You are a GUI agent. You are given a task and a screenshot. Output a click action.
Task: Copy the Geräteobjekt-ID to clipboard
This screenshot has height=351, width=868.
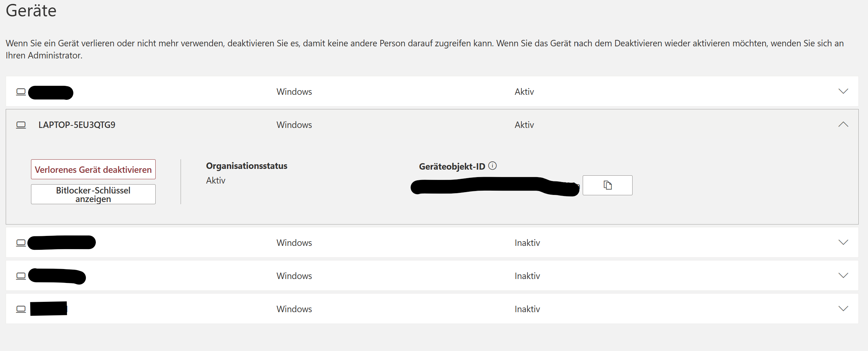tap(607, 185)
